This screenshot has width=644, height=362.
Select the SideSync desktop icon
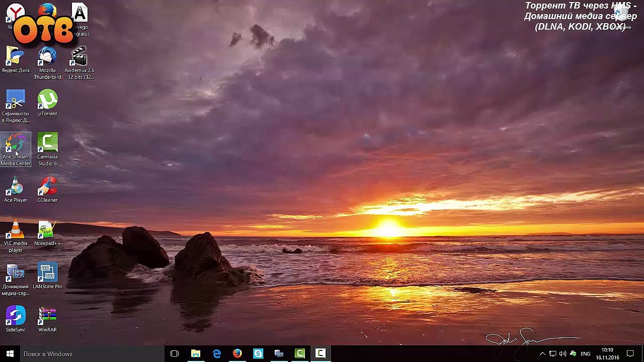pos(16,320)
